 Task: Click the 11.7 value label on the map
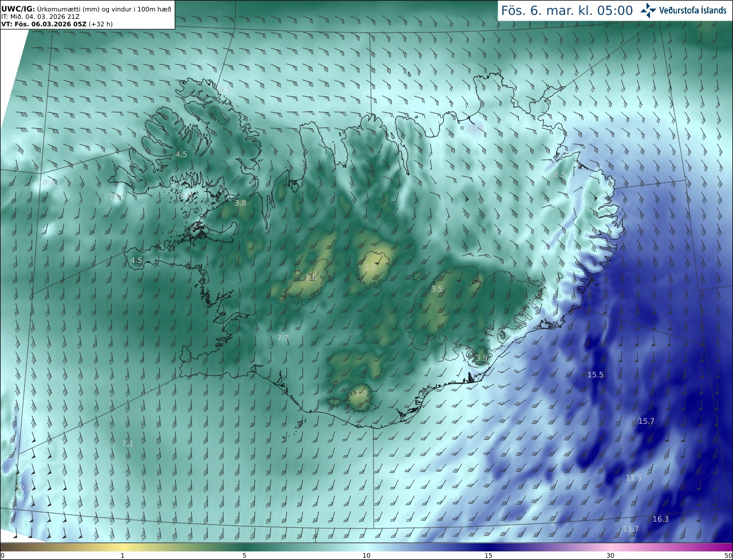point(630,529)
